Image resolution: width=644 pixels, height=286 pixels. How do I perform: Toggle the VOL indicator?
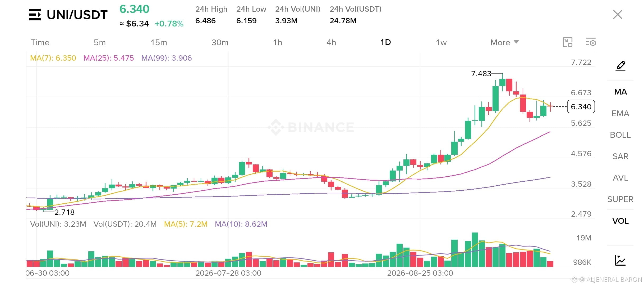point(620,221)
